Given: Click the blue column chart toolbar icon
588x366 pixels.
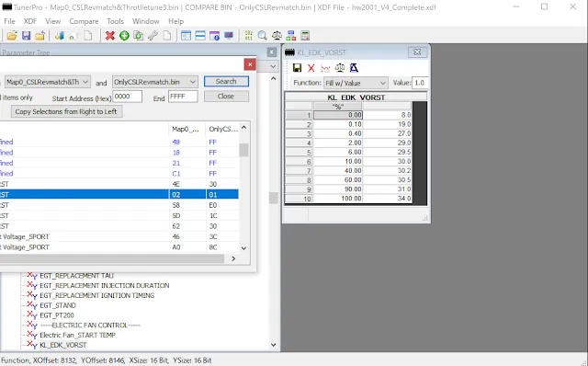Looking at the screenshot, I should (59, 36).
